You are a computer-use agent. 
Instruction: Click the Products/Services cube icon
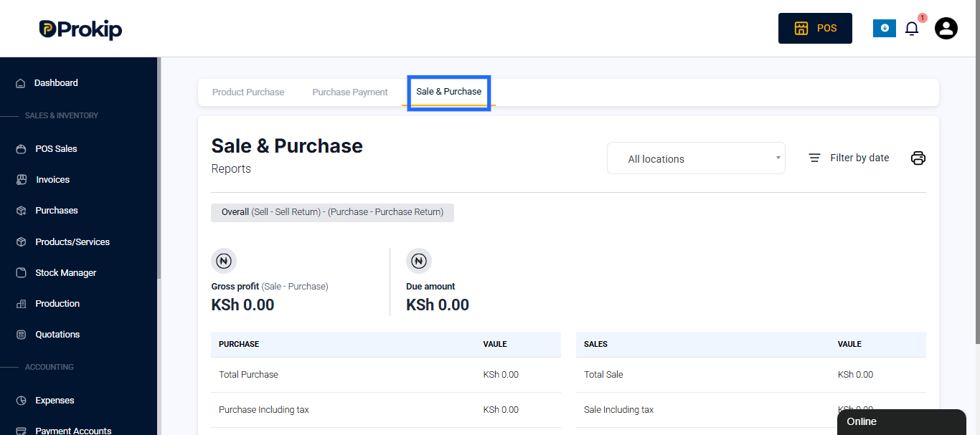coord(21,242)
